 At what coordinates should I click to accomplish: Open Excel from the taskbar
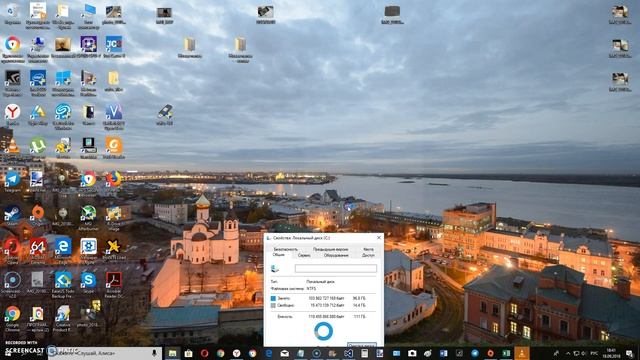(x=506, y=353)
